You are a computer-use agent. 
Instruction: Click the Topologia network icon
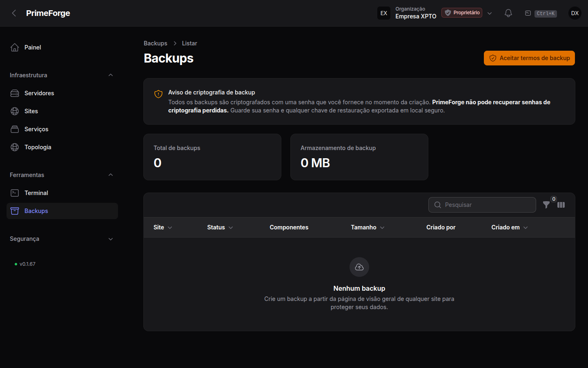[15, 147]
